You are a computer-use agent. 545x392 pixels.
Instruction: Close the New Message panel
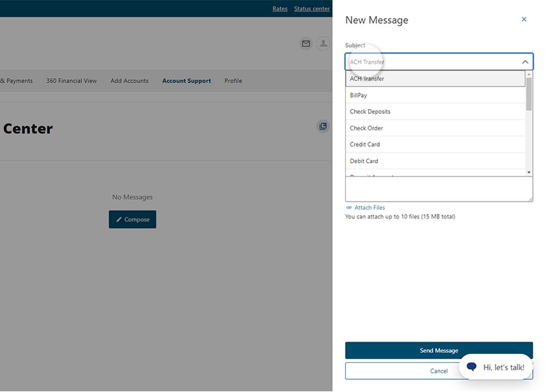[524, 19]
